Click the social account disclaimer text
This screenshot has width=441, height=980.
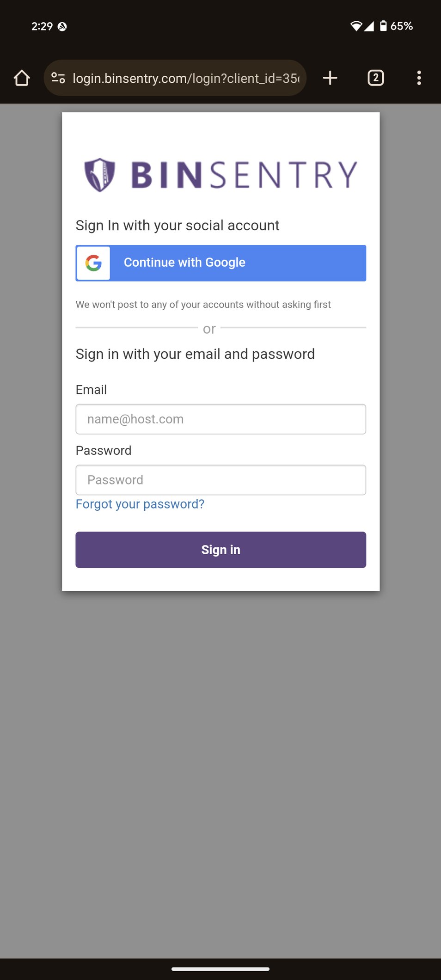pyautogui.click(x=203, y=305)
